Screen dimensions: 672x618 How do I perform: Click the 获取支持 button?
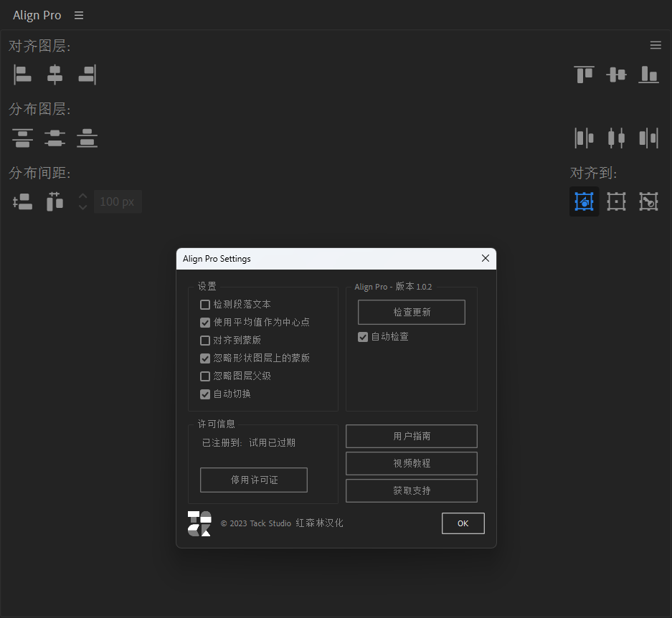click(x=412, y=490)
